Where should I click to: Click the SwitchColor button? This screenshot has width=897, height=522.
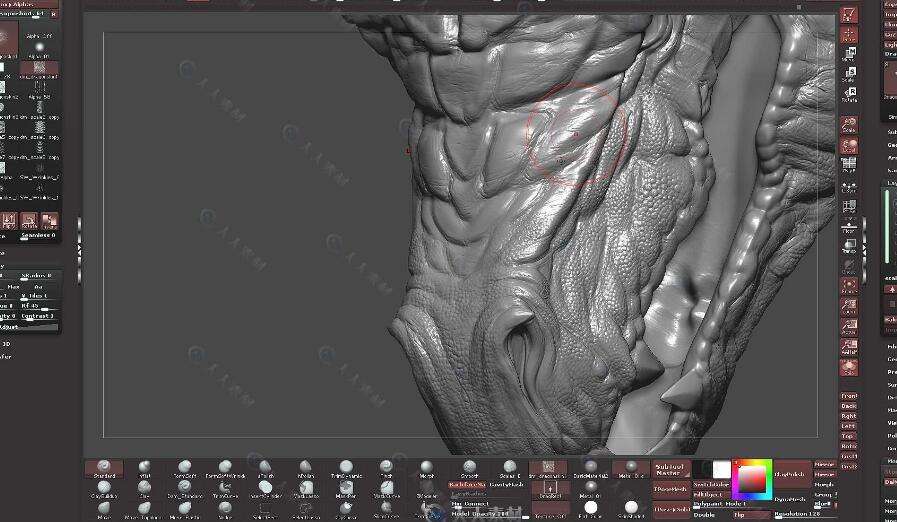pos(711,484)
